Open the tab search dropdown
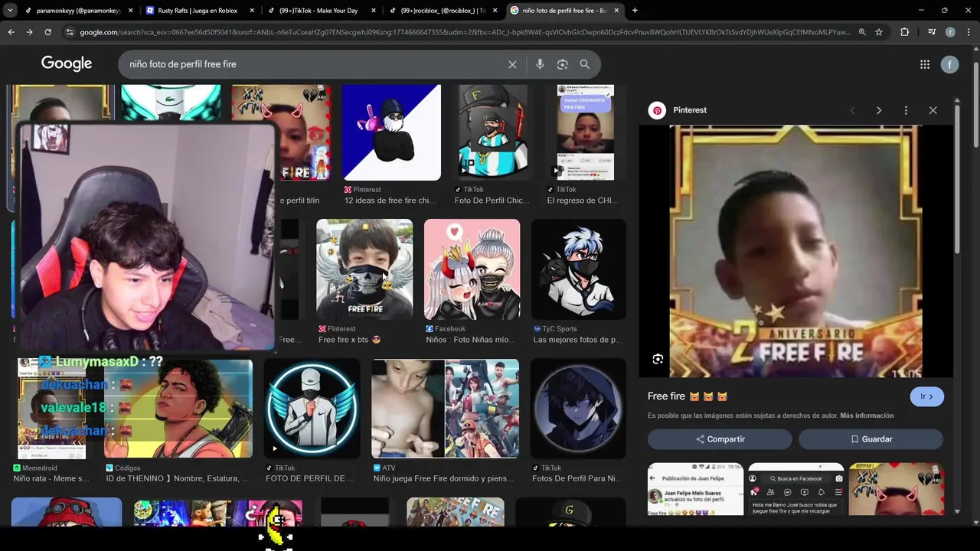The height and width of the screenshot is (551, 980). tap(10, 11)
